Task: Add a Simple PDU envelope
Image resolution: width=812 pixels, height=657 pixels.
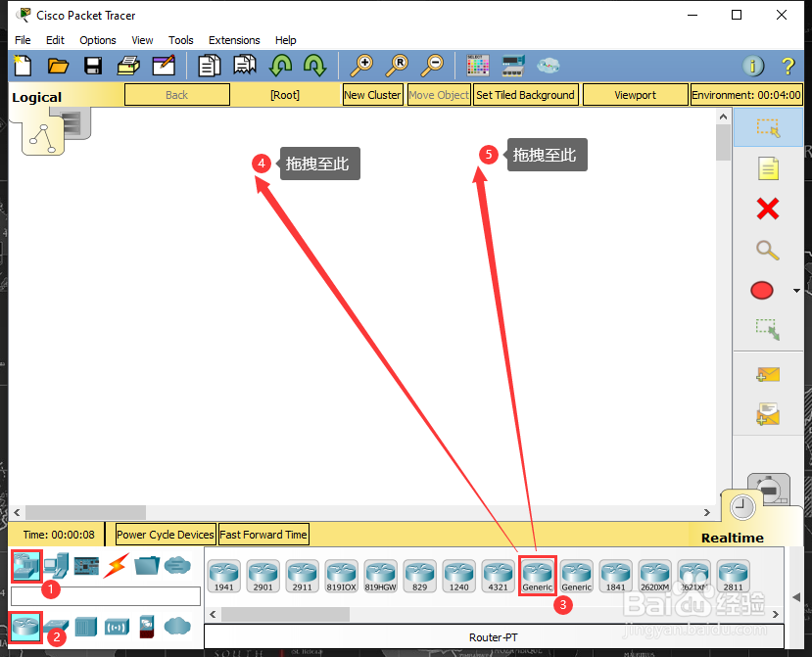Action: 768,374
